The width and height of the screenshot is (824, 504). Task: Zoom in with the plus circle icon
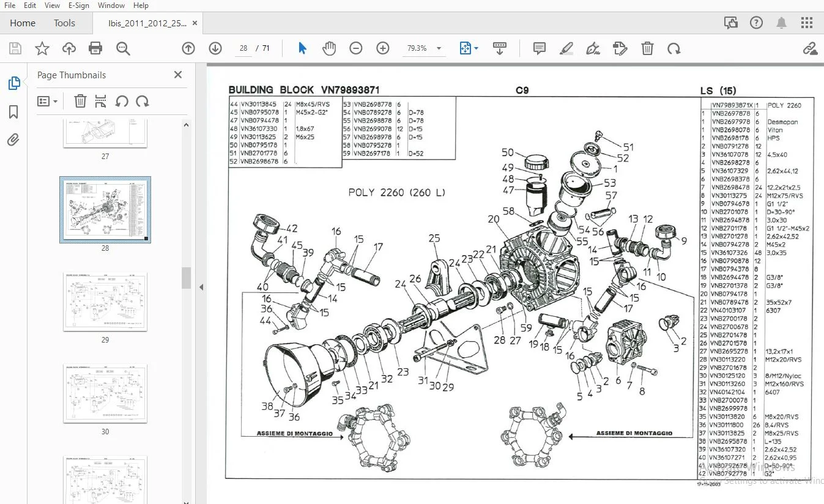click(x=383, y=48)
